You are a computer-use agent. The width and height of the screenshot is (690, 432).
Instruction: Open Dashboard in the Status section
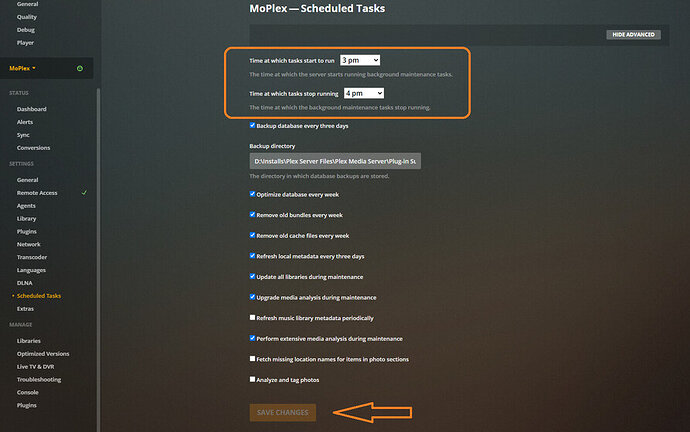(32, 109)
